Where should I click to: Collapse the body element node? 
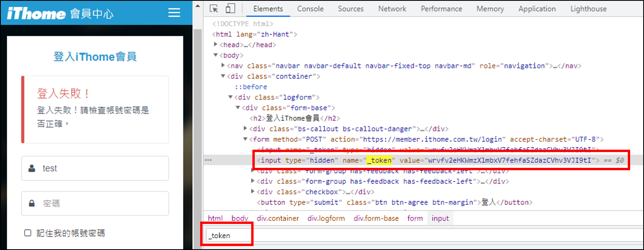(x=216, y=55)
